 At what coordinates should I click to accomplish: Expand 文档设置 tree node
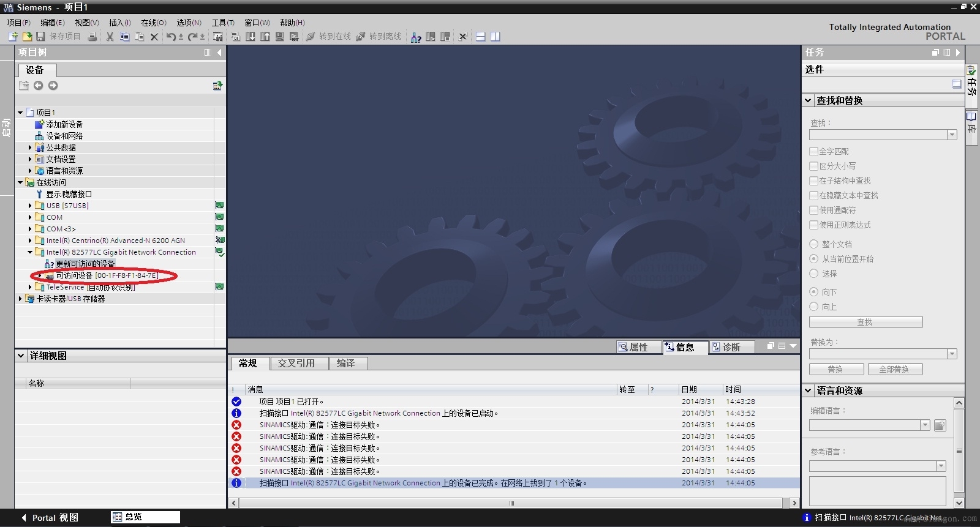(x=30, y=159)
